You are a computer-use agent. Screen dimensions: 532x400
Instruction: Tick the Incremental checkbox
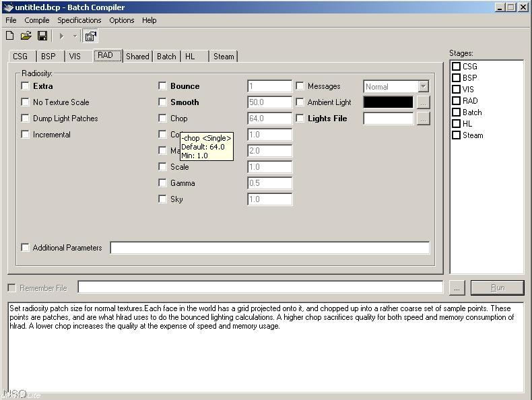point(25,135)
